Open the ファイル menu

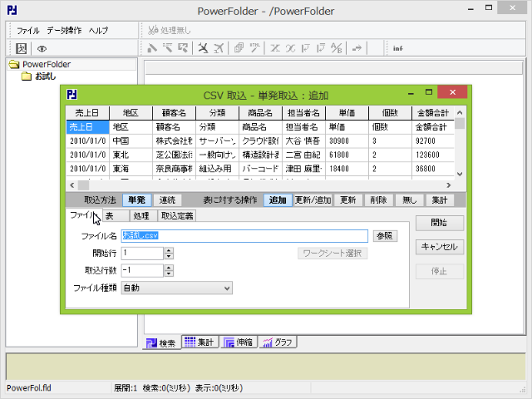28,31
